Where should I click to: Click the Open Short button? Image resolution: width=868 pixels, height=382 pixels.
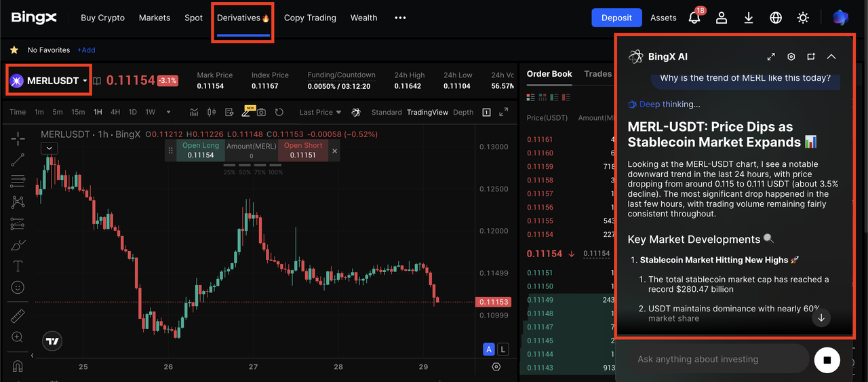(x=303, y=151)
